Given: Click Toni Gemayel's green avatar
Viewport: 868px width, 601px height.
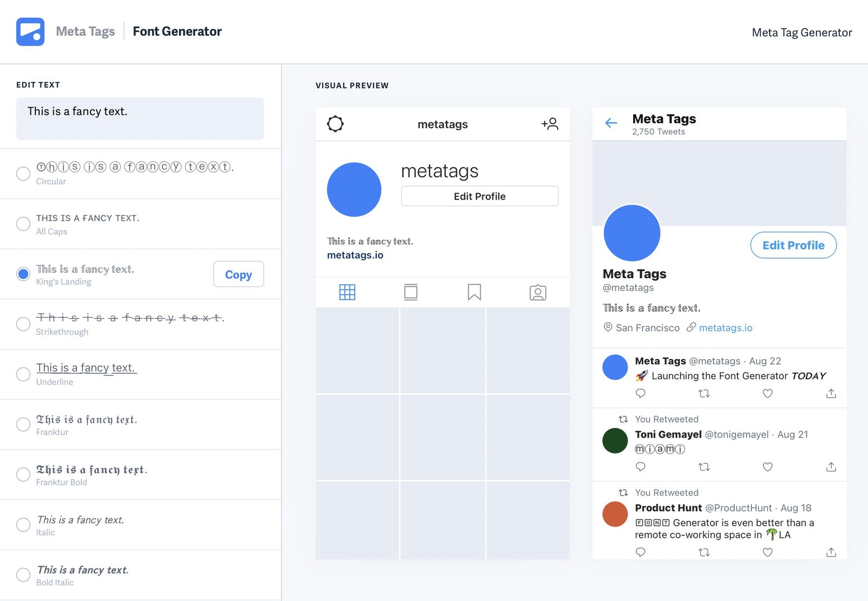Looking at the screenshot, I should pos(615,440).
